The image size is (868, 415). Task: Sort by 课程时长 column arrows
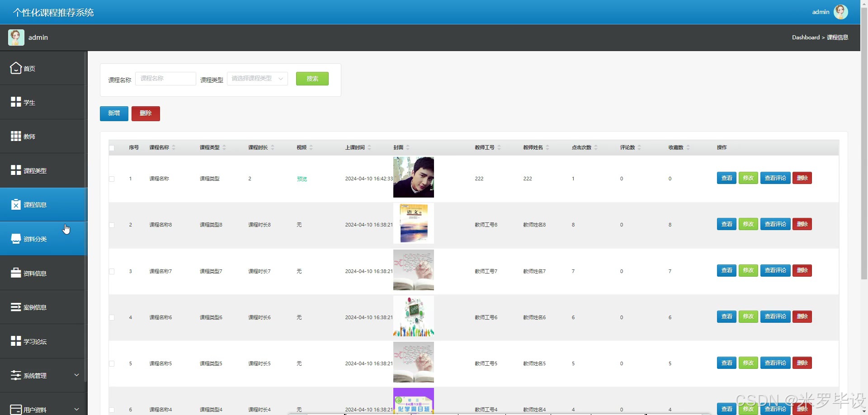[x=273, y=147]
